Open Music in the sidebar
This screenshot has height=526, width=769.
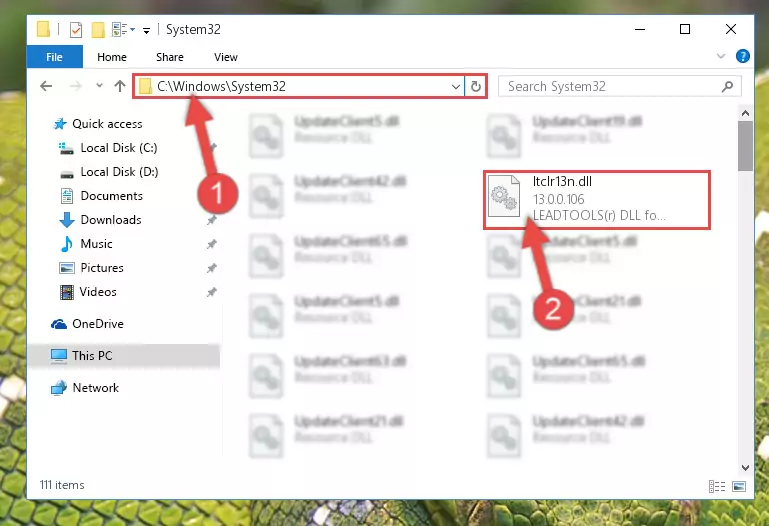96,244
